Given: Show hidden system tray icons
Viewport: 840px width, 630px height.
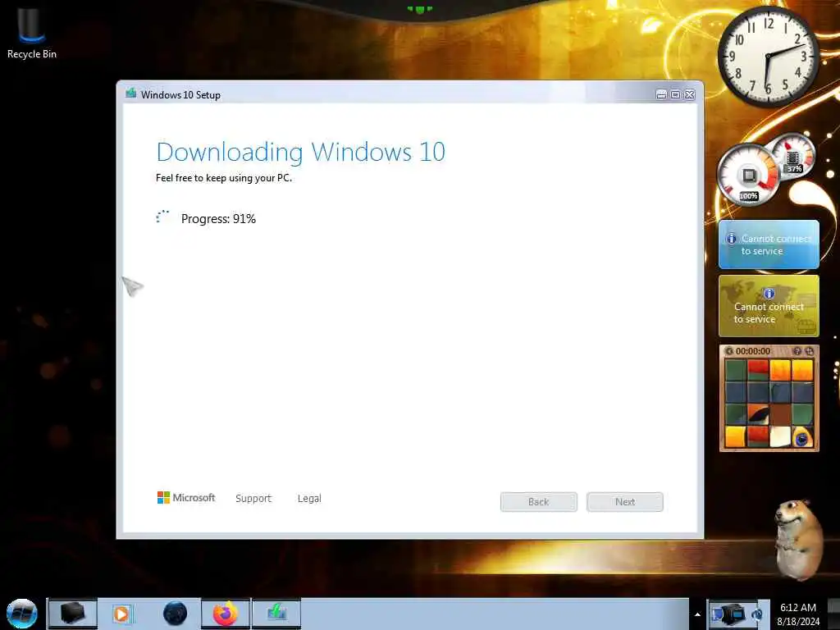Looking at the screenshot, I should click(x=697, y=614).
